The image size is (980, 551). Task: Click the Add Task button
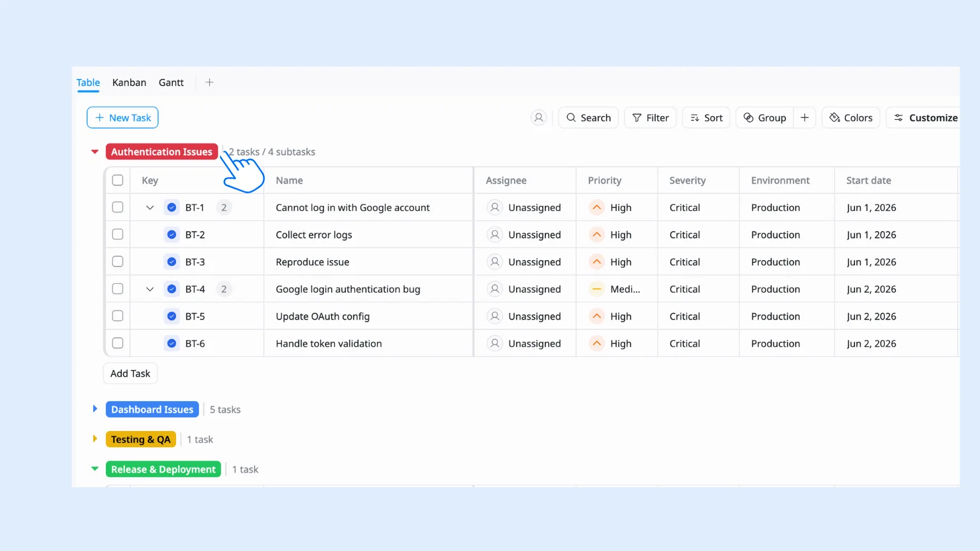pyautogui.click(x=130, y=373)
